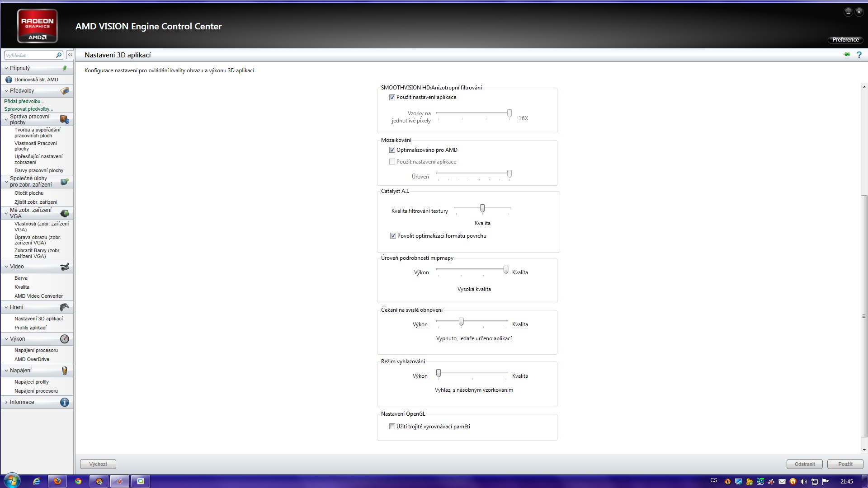Screen dimensions: 868x488
Task: Collapse the Výkon section
Action: click(6, 339)
